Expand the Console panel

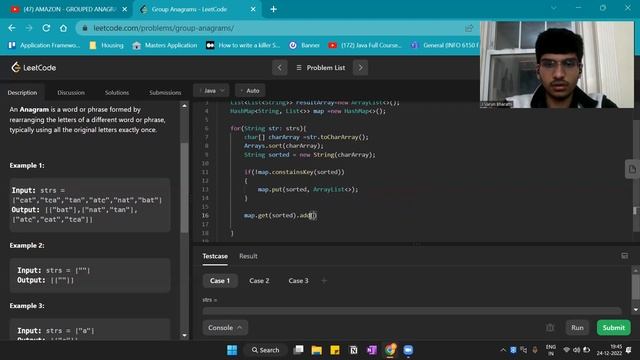point(225,328)
